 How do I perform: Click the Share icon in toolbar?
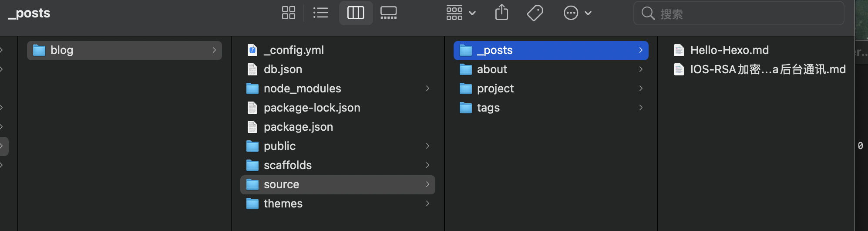[501, 13]
